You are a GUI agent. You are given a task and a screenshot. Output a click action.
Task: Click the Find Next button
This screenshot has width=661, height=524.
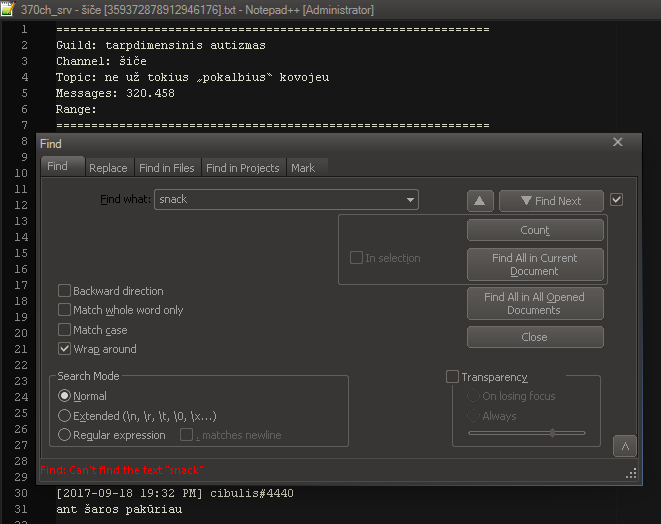(x=551, y=201)
